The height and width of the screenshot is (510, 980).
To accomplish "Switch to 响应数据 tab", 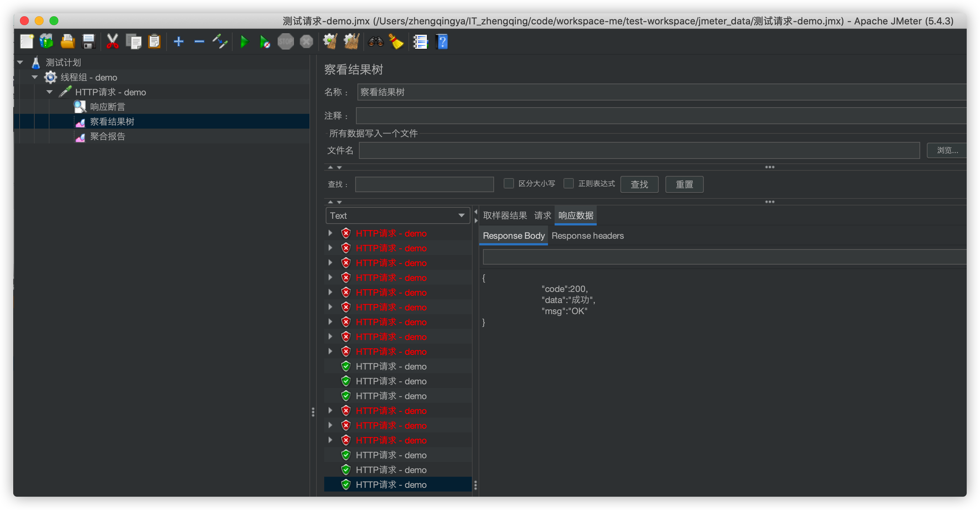I will tap(576, 215).
